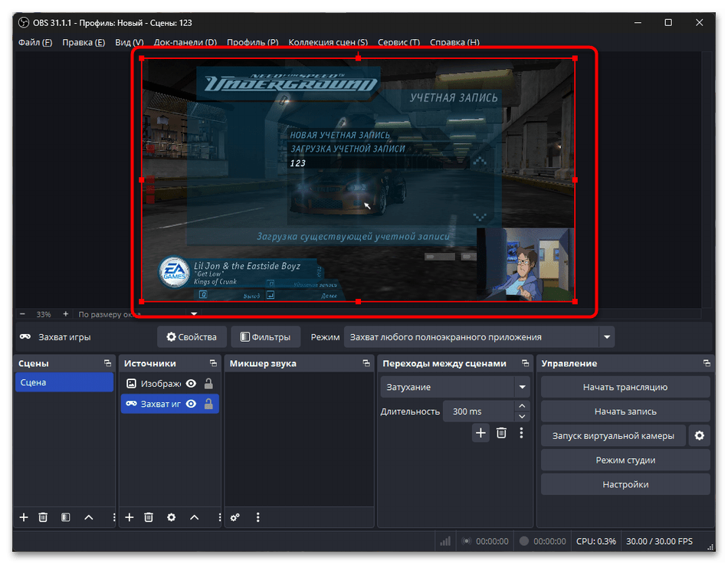728x564 pixels.
Task: Select Сцена in scenes list
Action: click(64, 382)
